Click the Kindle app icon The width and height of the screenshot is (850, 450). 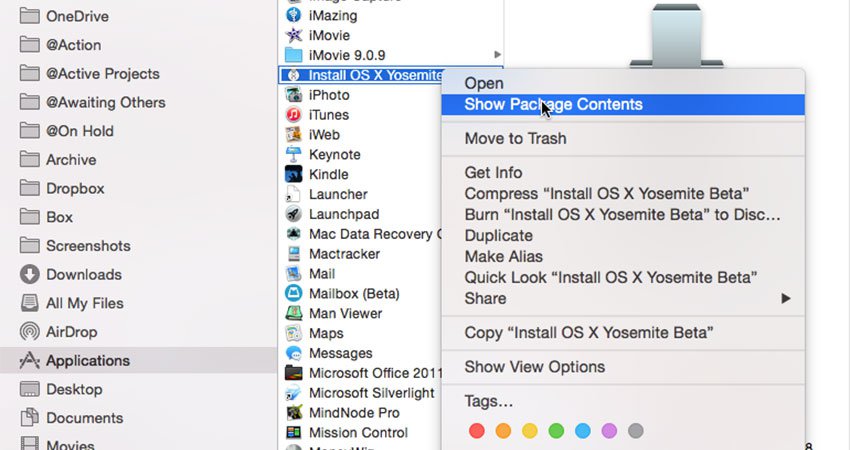(293, 174)
